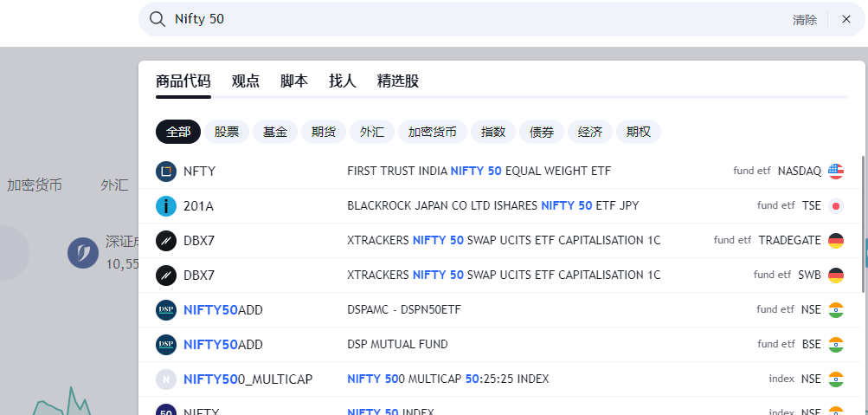Click the India flag in DSPAMC row
The height and width of the screenshot is (415, 868).
point(836,309)
